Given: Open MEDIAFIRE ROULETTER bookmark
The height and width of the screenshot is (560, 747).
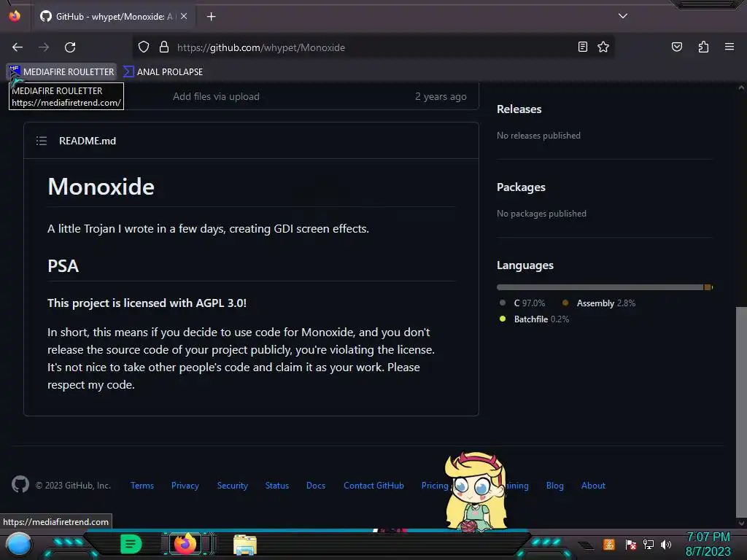Looking at the screenshot, I should point(62,72).
